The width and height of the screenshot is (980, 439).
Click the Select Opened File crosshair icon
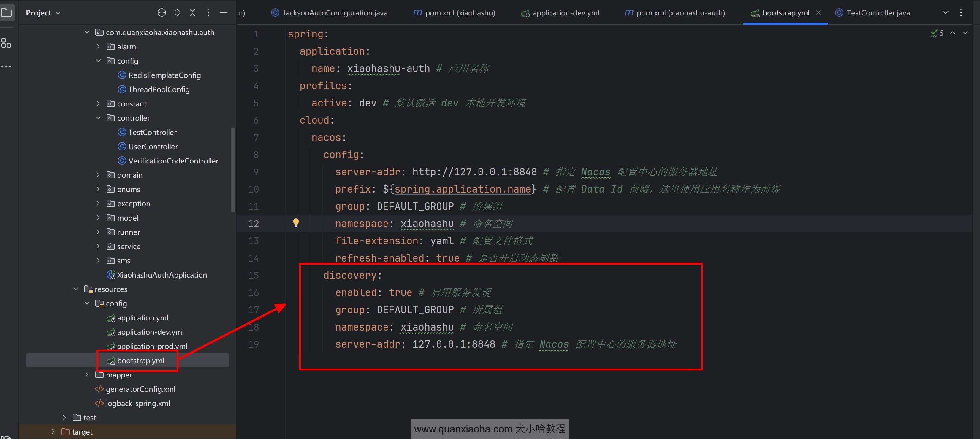162,12
